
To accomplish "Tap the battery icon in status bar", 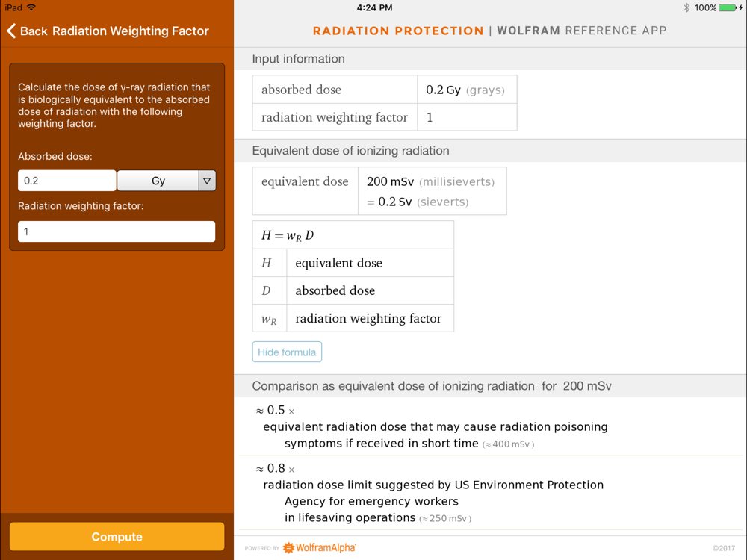I will click(x=728, y=7).
